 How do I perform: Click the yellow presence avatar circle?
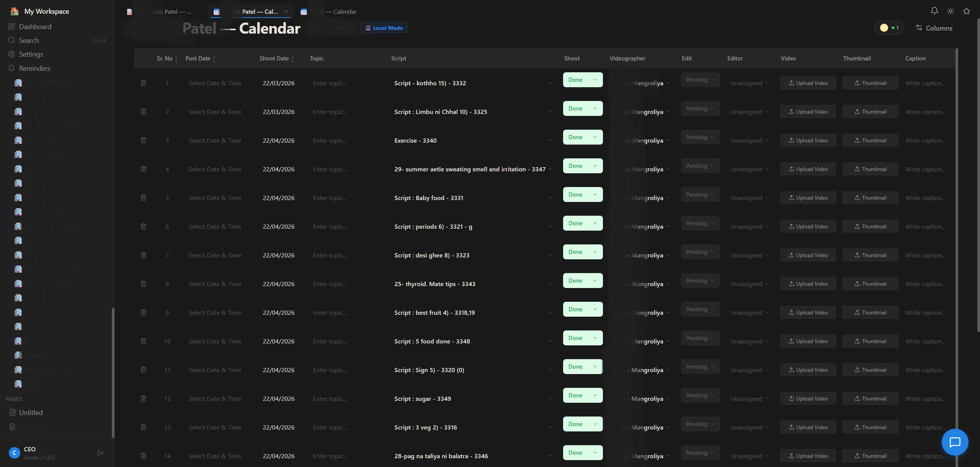pyautogui.click(x=884, y=28)
